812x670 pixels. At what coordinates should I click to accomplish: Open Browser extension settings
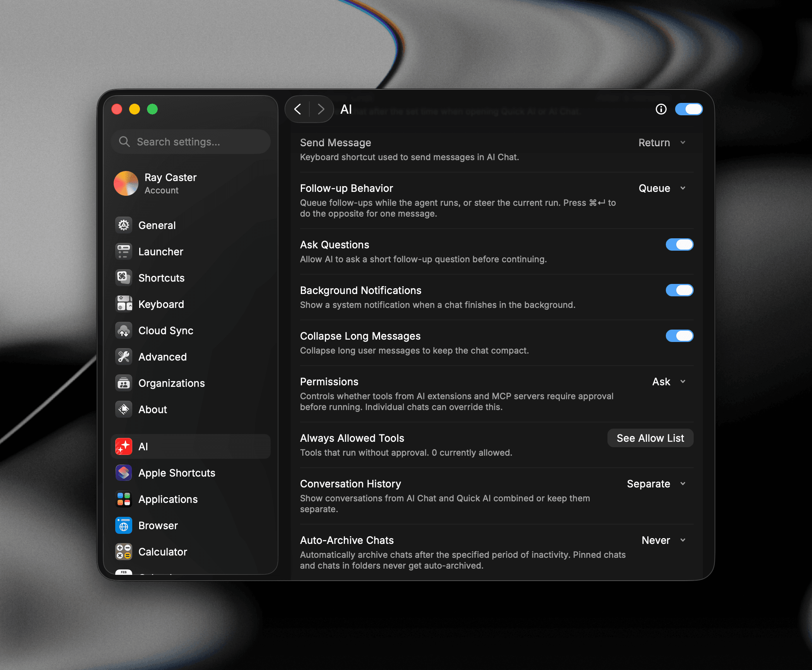tap(191, 525)
